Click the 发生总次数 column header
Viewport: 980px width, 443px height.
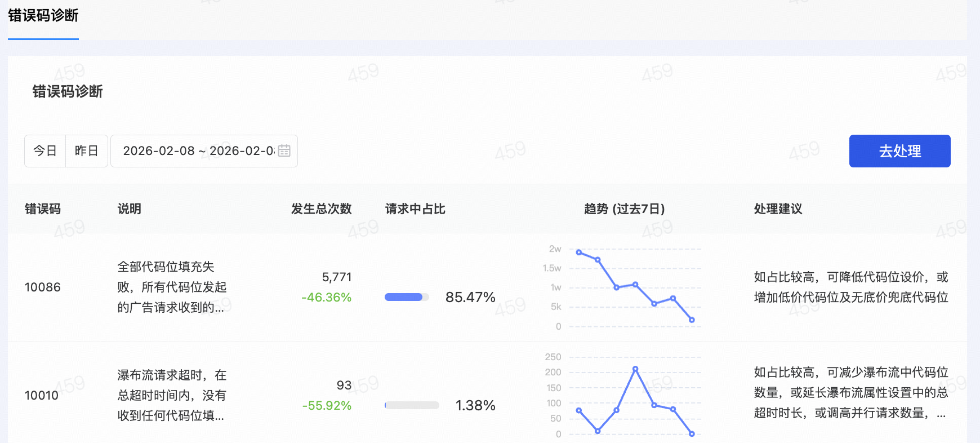tap(321, 209)
